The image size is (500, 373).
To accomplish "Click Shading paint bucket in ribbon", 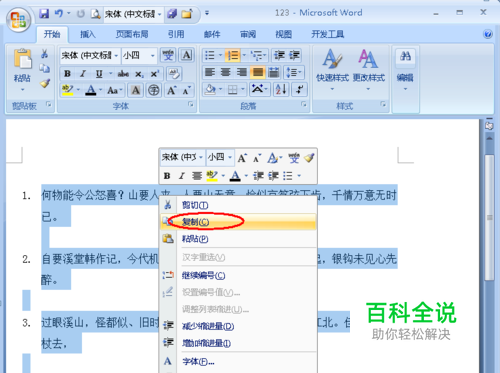I will pyautogui.click(x=210, y=90).
